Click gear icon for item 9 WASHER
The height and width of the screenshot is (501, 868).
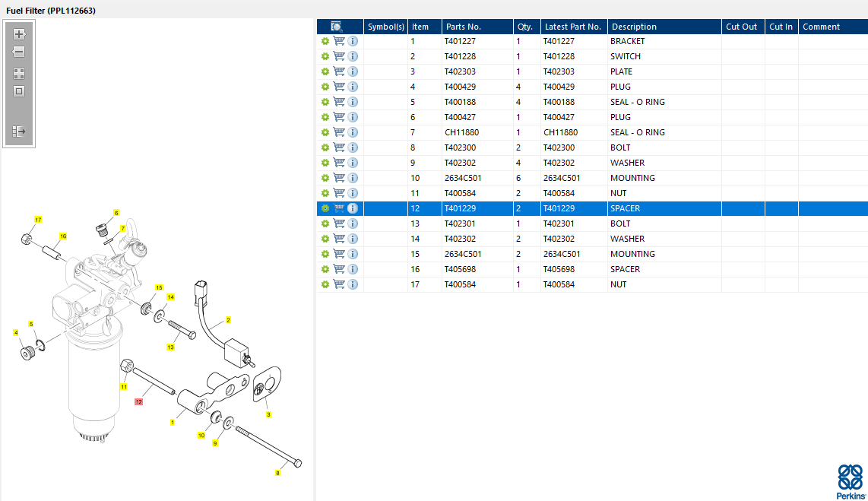[325, 163]
